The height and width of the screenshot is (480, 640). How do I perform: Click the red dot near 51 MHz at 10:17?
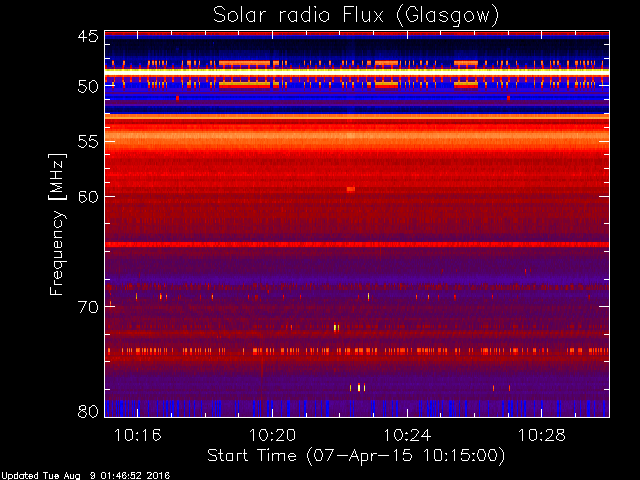[x=177, y=98]
